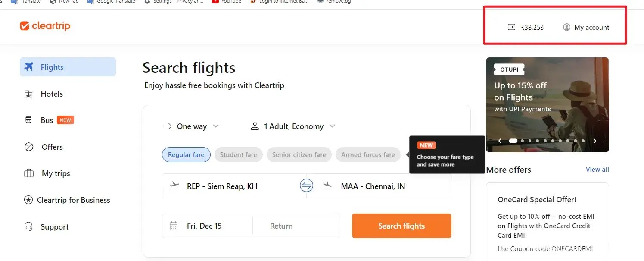The width and height of the screenshot is (644, 261).
Task: Click the Return date field
Action: (x=281, y=226)
